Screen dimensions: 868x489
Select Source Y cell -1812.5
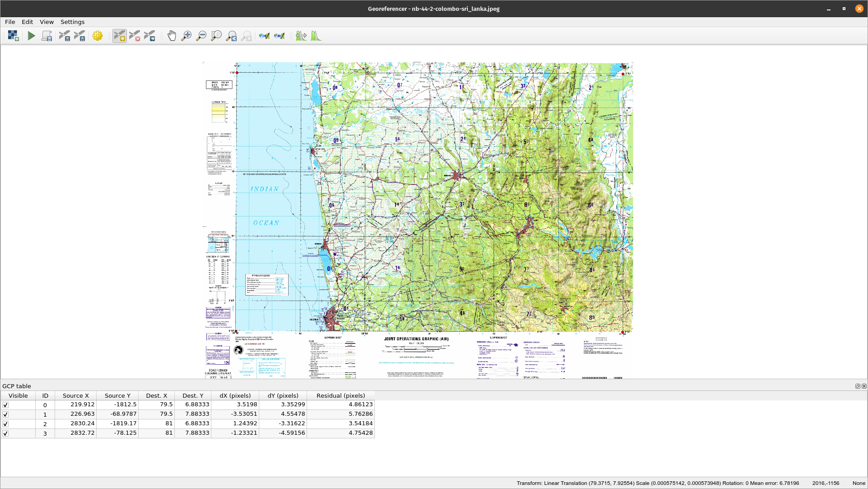click(117, 405)
